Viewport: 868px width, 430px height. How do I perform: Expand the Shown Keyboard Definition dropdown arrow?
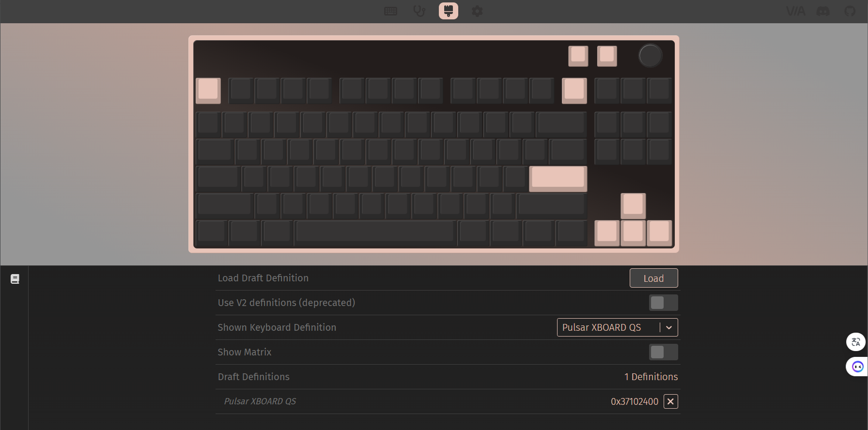pos(669,327)
